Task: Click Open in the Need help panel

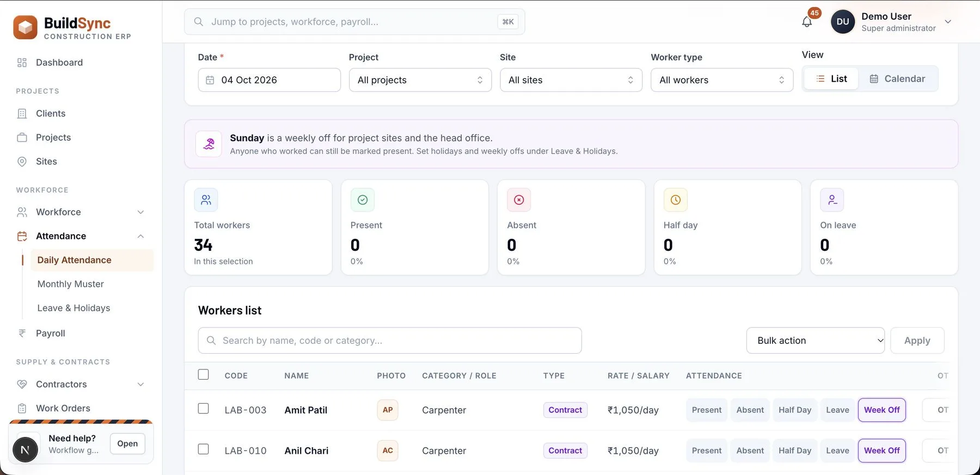Action: click(127, 444)
